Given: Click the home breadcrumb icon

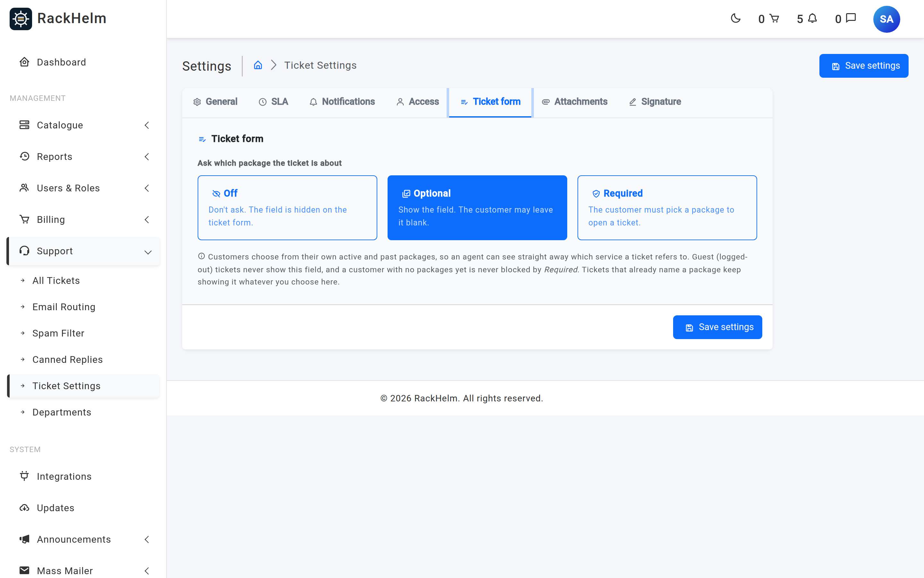Looking at the screenshot, I should pos(258,65).
